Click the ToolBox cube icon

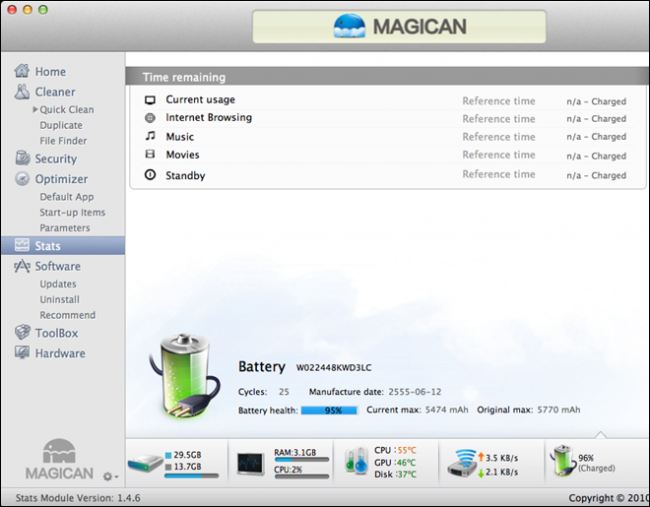point(22,332)
